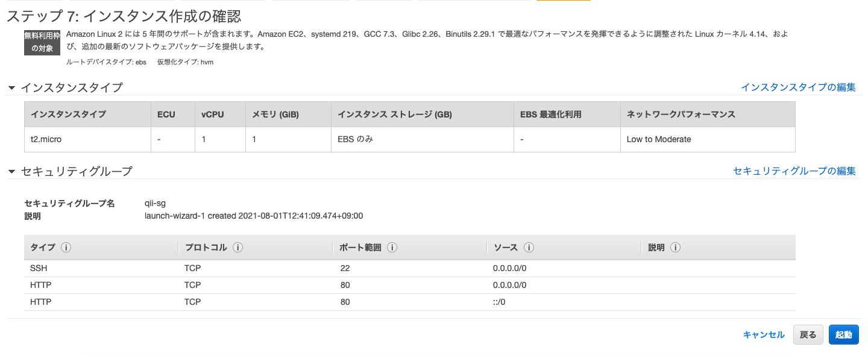The image size is (868, 356).
Task: Open インスタンスタイプの編集 link
Action: (x=797, y=87)
